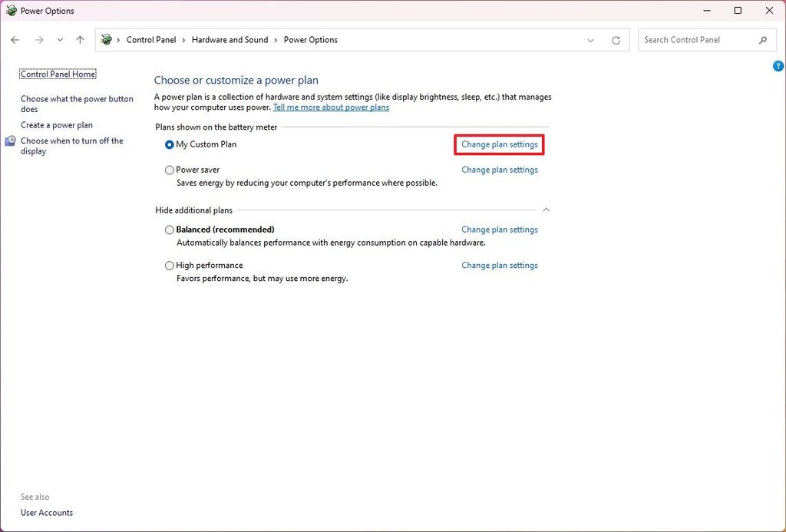
Task: Select the Power saver plan
Action: point(169,170)
